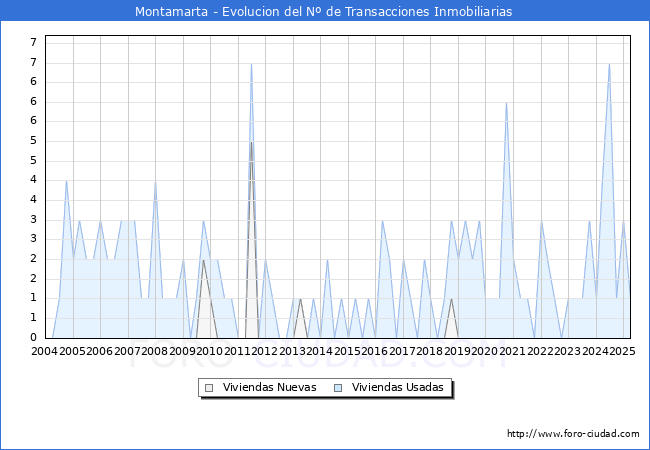This screenshot has width=650, height=450.
Task: Click the 2009 x-axis label
Action: click(182, 351)
